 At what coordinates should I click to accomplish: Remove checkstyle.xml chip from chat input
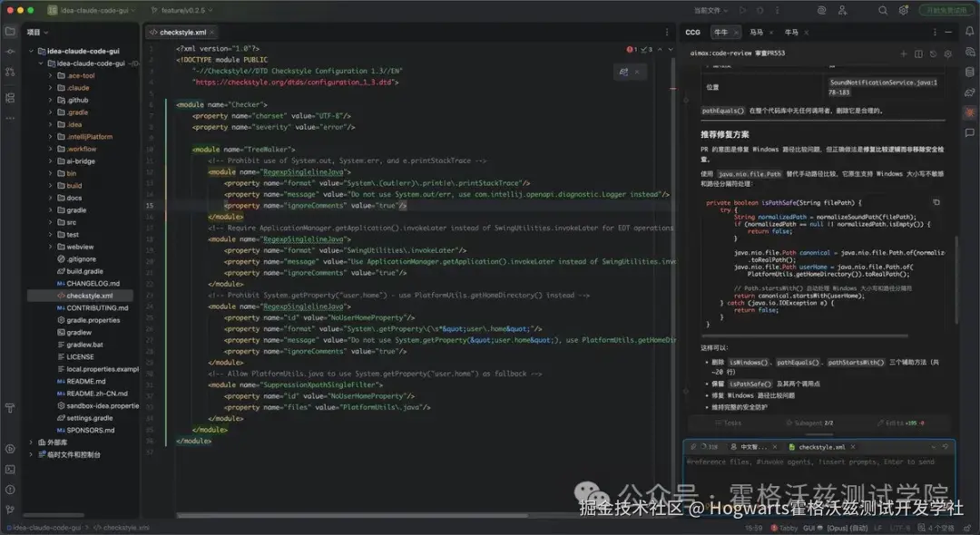coord(853,447)
